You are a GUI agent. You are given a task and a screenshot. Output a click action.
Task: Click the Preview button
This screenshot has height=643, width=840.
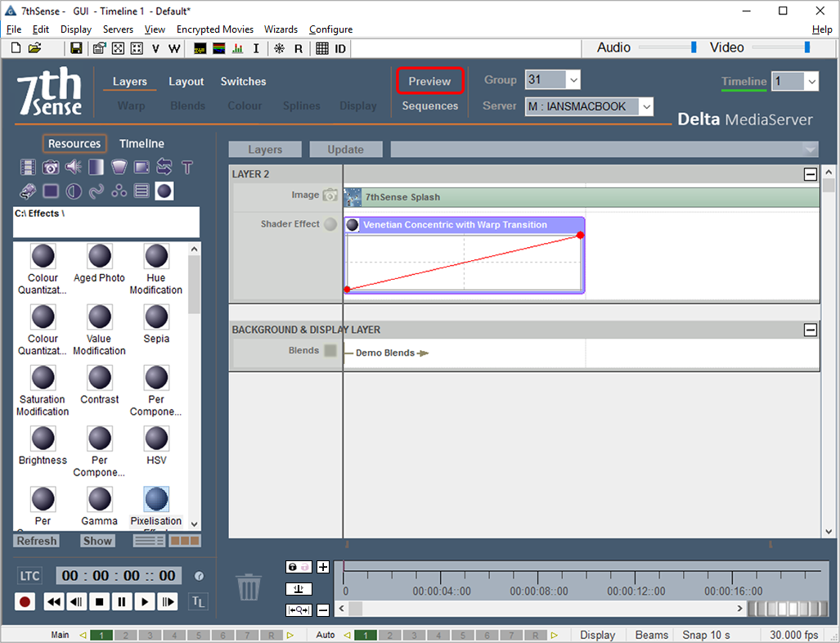pos(429,82)
